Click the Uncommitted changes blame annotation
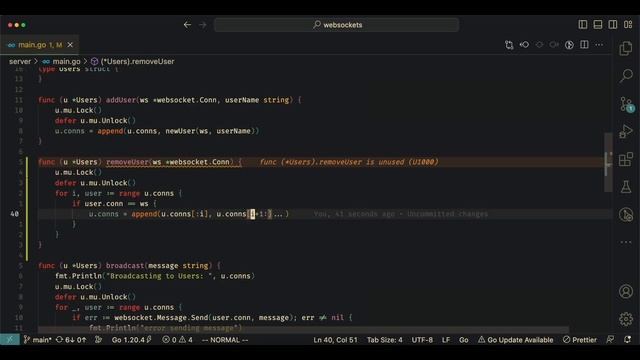This screenshot has width=640, height=360. (400, 214)
